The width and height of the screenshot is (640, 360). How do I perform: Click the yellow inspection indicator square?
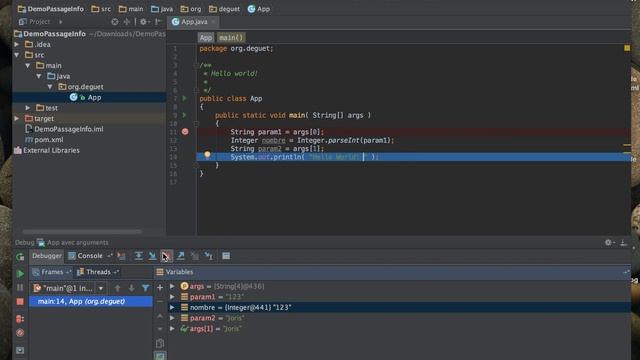pos(627,48)
